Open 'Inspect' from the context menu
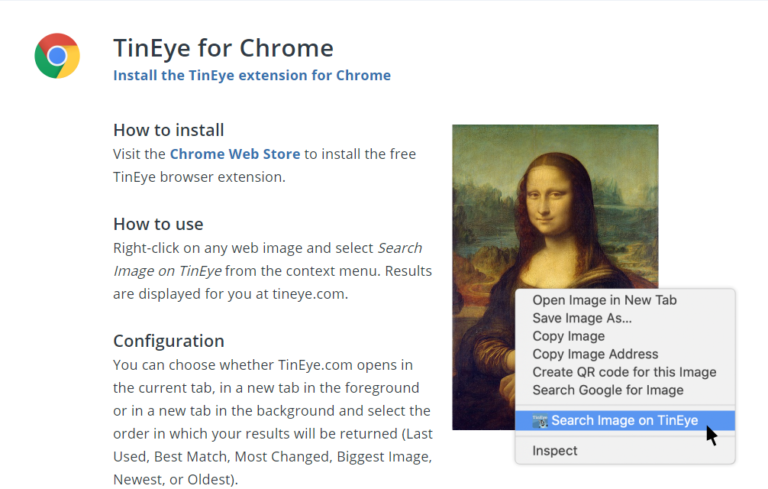Viewport: 768px width, 489px height. click(555, 451)
